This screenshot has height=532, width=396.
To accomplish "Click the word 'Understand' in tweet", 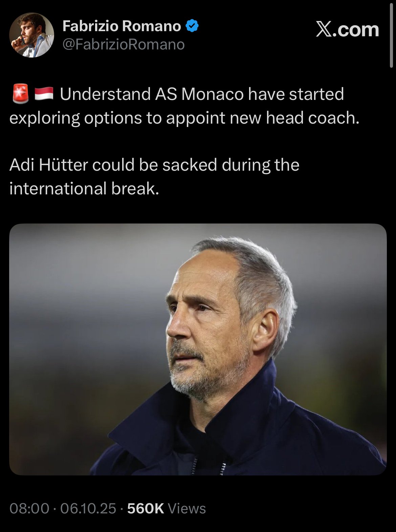I will click(105, 94).
